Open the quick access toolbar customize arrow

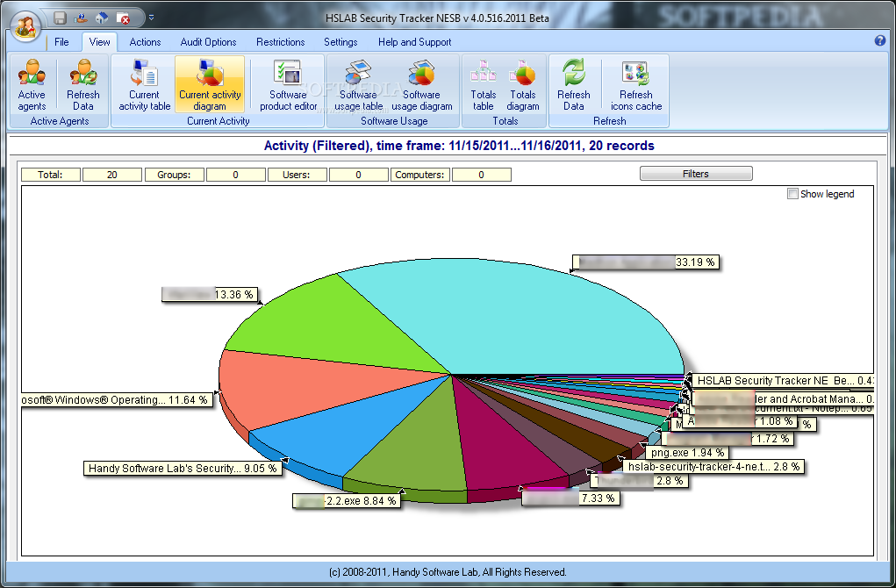pos(152,18)
